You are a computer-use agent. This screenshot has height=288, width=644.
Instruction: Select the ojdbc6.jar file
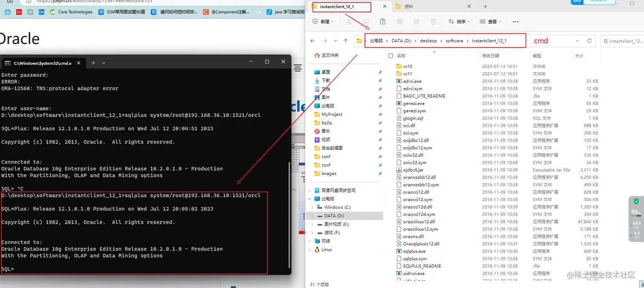(x=413, y=170)
